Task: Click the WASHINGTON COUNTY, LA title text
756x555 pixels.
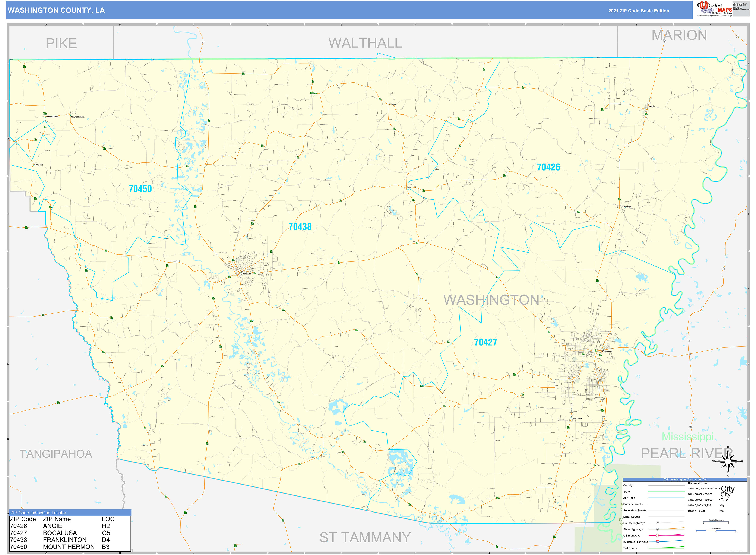Action: (56, 10)
